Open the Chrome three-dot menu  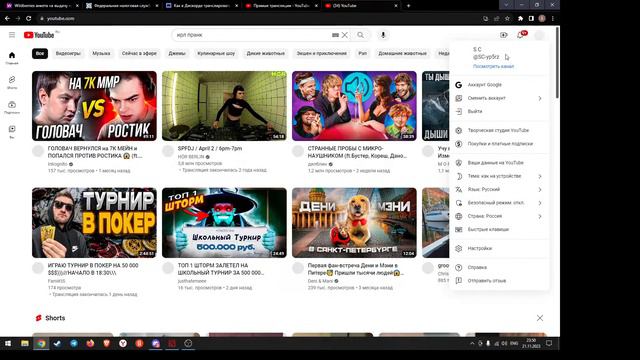point(553,18)
